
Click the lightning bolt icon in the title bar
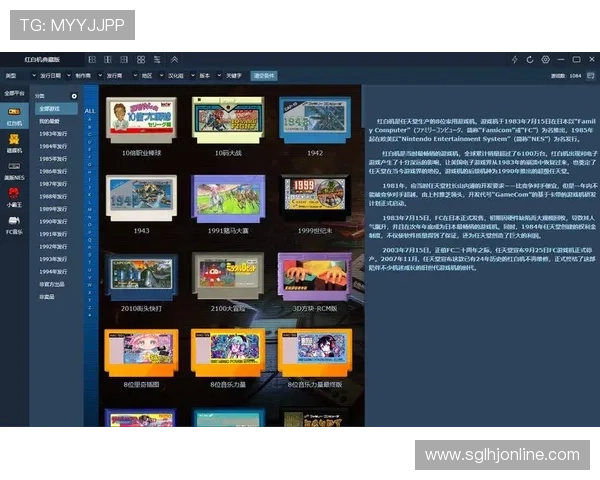pos(515,59)
